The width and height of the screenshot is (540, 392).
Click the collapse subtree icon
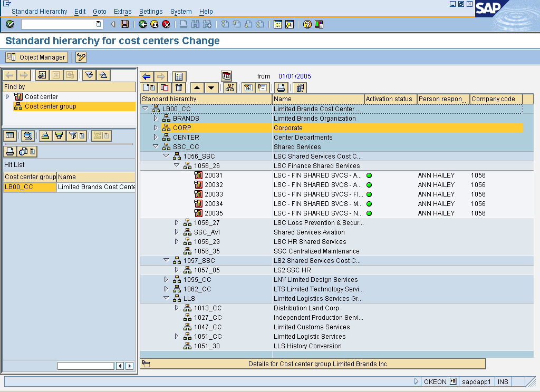tap(263, 88)
